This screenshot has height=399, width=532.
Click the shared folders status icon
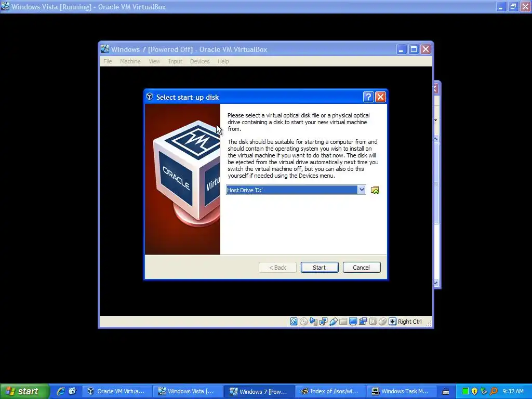343,321
